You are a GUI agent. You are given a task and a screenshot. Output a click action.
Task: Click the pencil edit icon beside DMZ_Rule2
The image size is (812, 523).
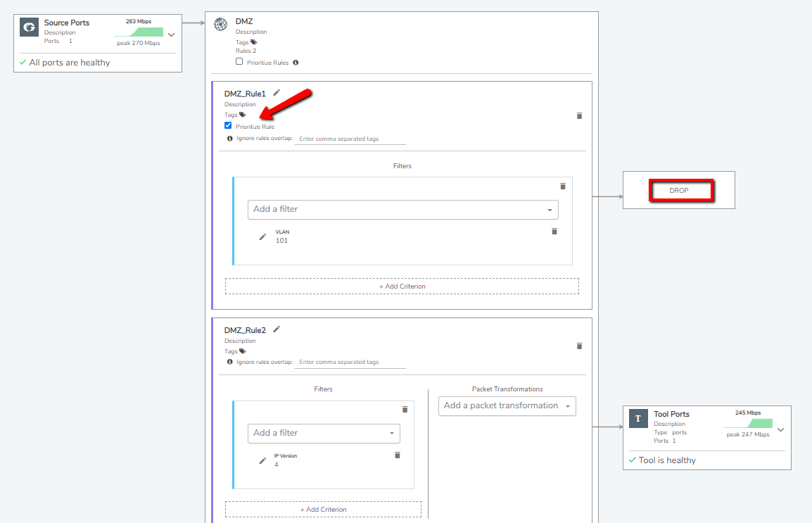[x=277, y=329]
